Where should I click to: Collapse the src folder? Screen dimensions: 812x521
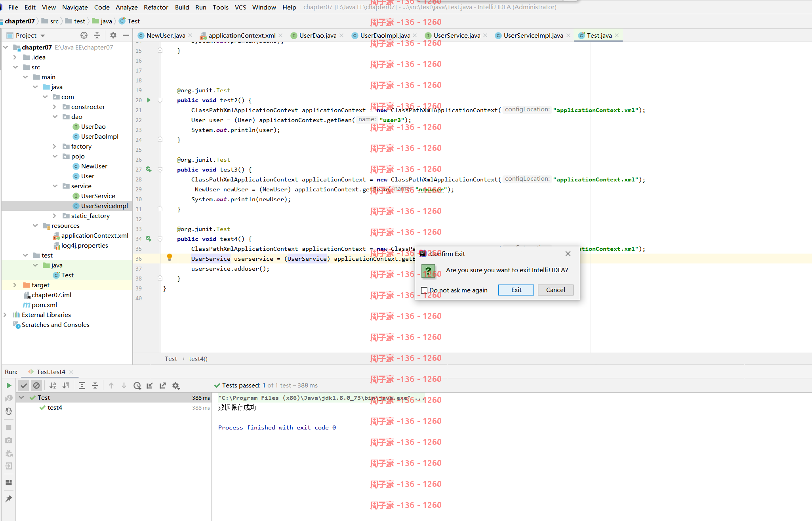point(15,67)
